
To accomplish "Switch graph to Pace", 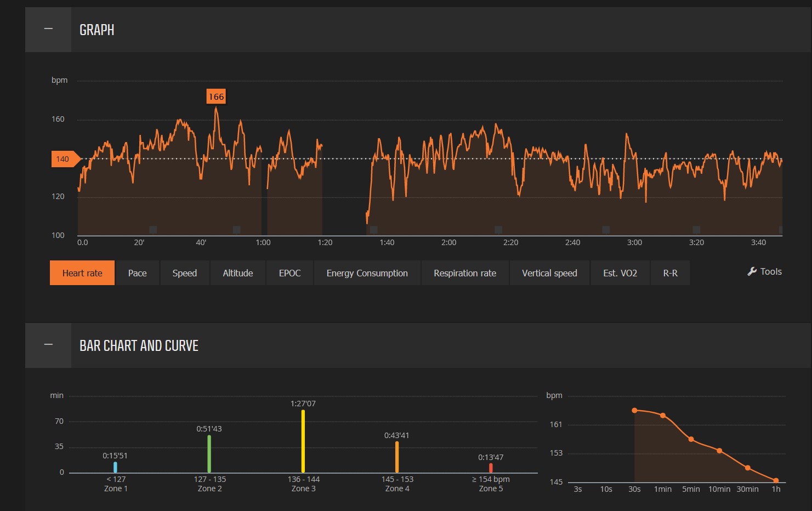I will click(x=137, y=273).
